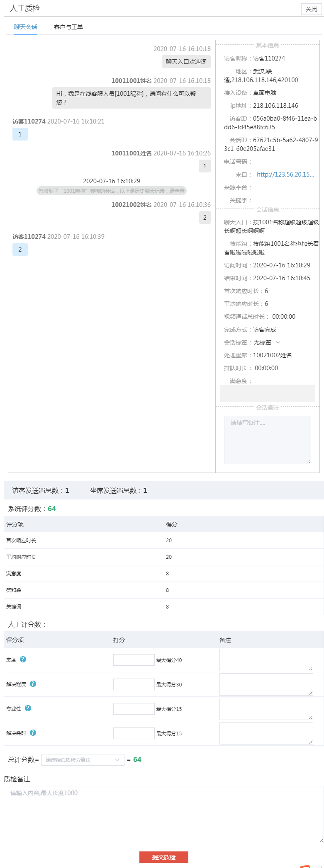The width and height of the screenshot is (324, 868).
Task: Click 关键词 score row
Action: [x=164, y=607]
